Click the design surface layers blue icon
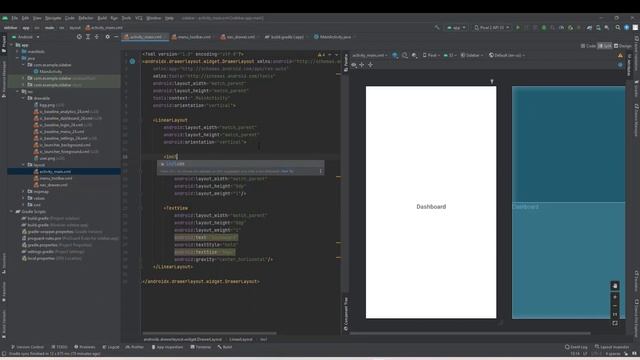 click(x=395, y=55)
